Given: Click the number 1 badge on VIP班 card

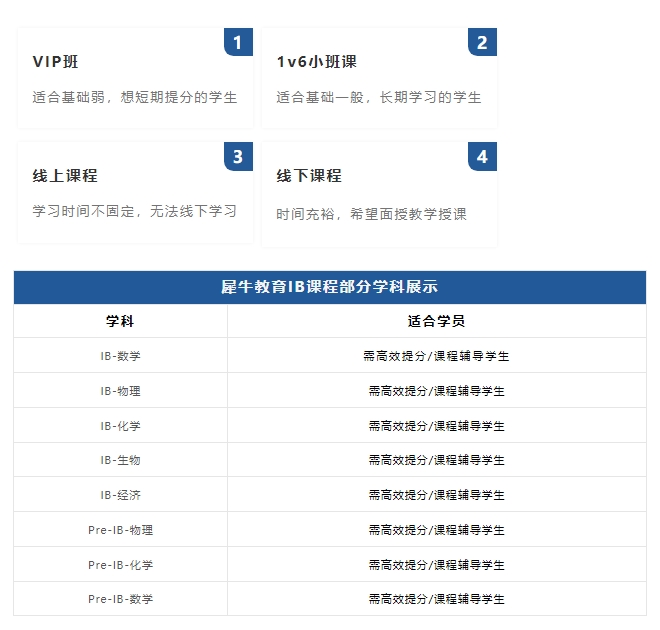Looking at the screenshot, I should point(238,42).
